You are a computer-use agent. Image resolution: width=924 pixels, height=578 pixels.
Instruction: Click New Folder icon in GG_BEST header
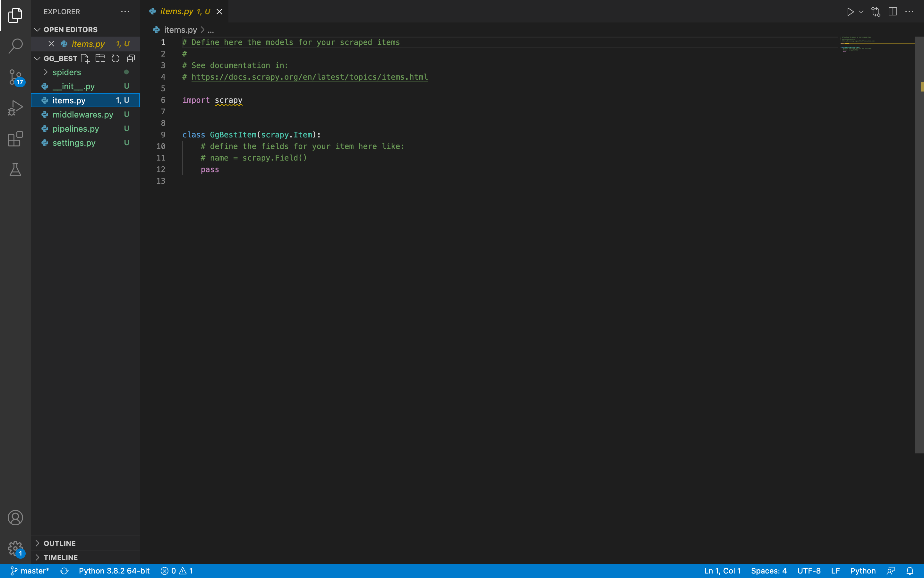(100, 58)
